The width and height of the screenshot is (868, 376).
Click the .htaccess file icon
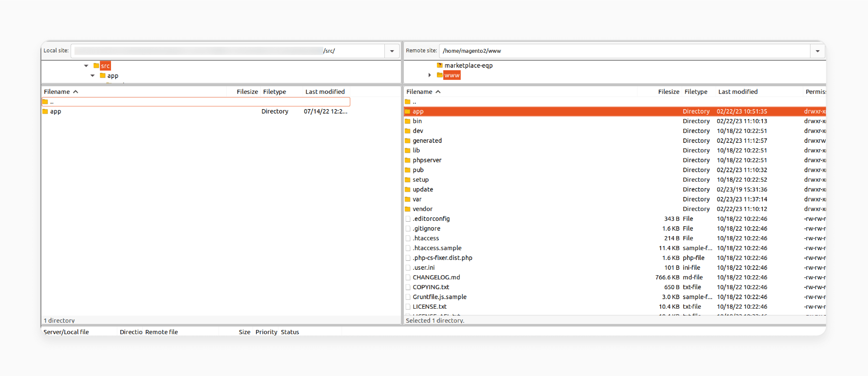pos(408,239)
